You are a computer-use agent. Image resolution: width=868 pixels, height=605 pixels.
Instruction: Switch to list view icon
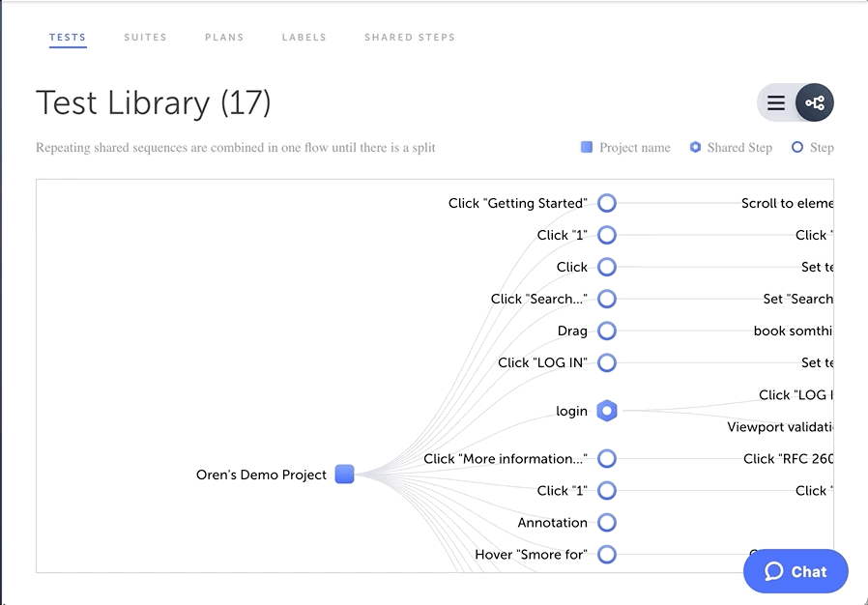[x=775, y=103]
